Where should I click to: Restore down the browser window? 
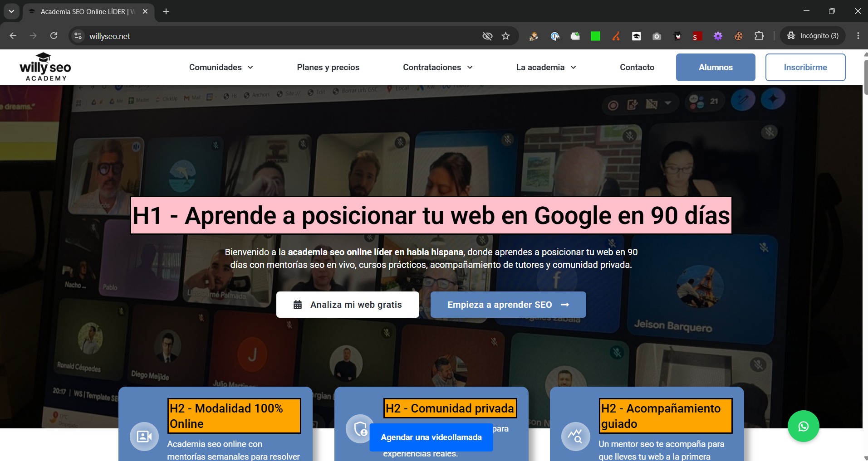tap(832, 11)
